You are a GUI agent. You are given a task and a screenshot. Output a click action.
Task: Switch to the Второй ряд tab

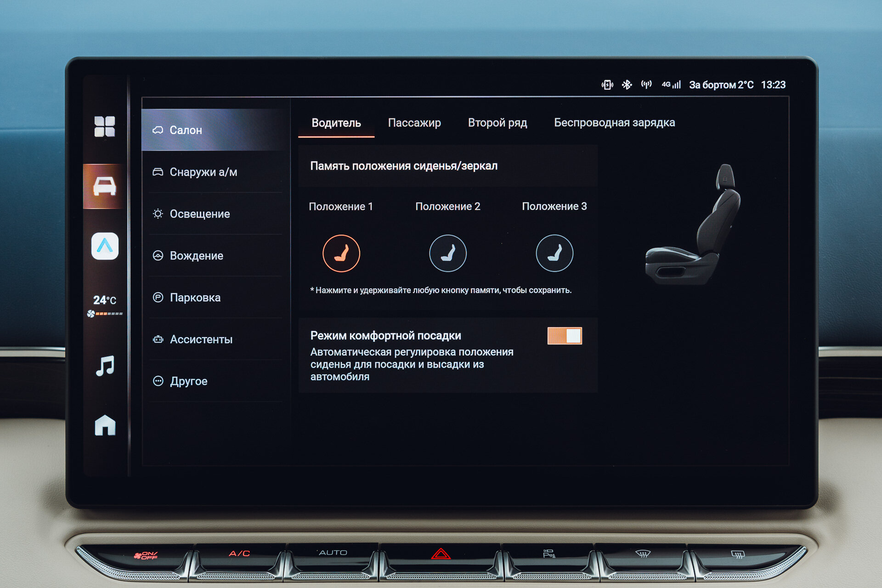(498, 123)
